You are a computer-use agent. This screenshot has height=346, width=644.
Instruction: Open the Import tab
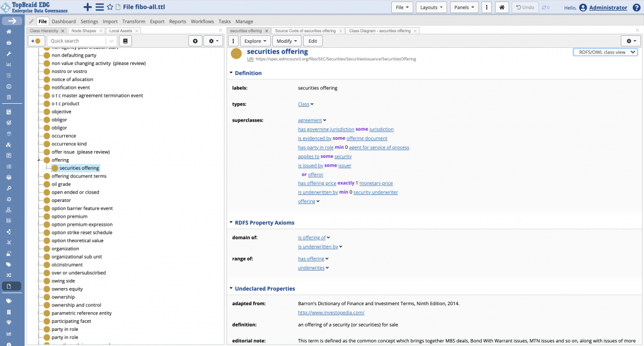click(110, 21)
